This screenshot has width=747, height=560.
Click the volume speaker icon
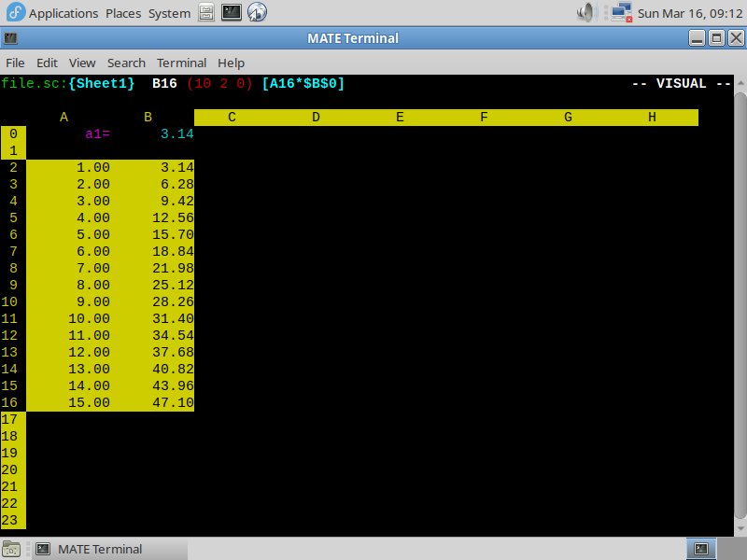coord(586,13)
